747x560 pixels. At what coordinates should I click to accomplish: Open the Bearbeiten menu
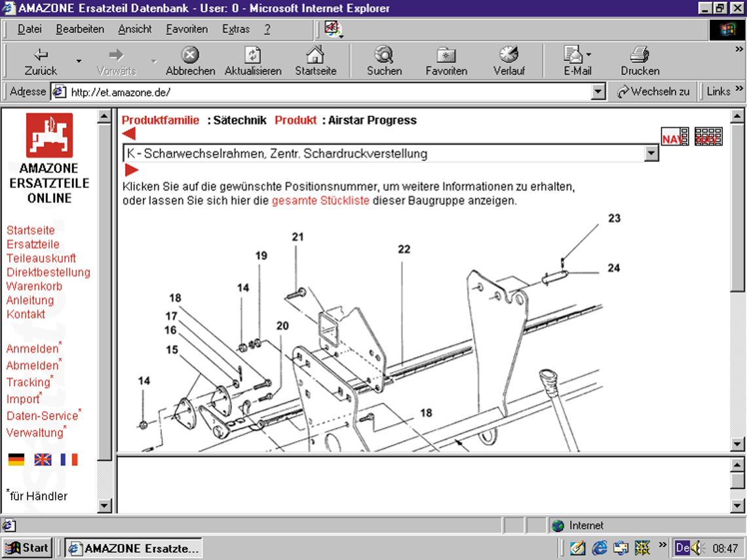click(80, 29)
